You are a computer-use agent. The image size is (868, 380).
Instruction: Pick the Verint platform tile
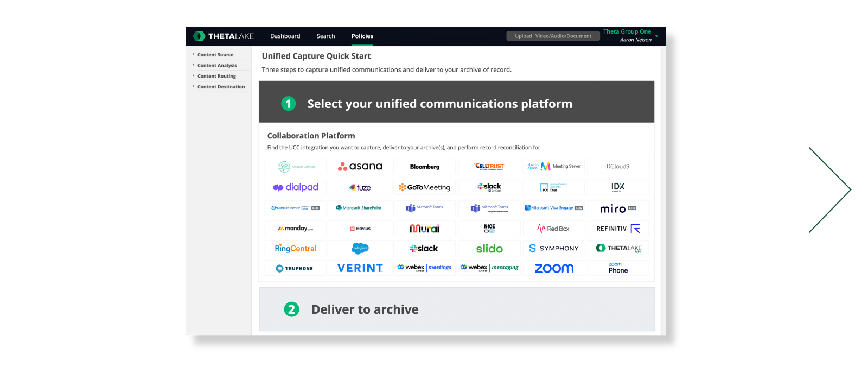[x=360, y=268]
